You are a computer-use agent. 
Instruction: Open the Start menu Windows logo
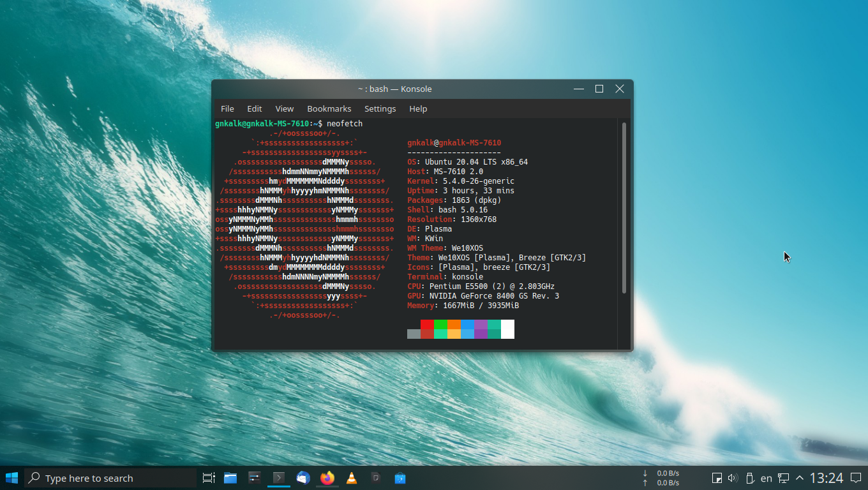coord(11,478)
